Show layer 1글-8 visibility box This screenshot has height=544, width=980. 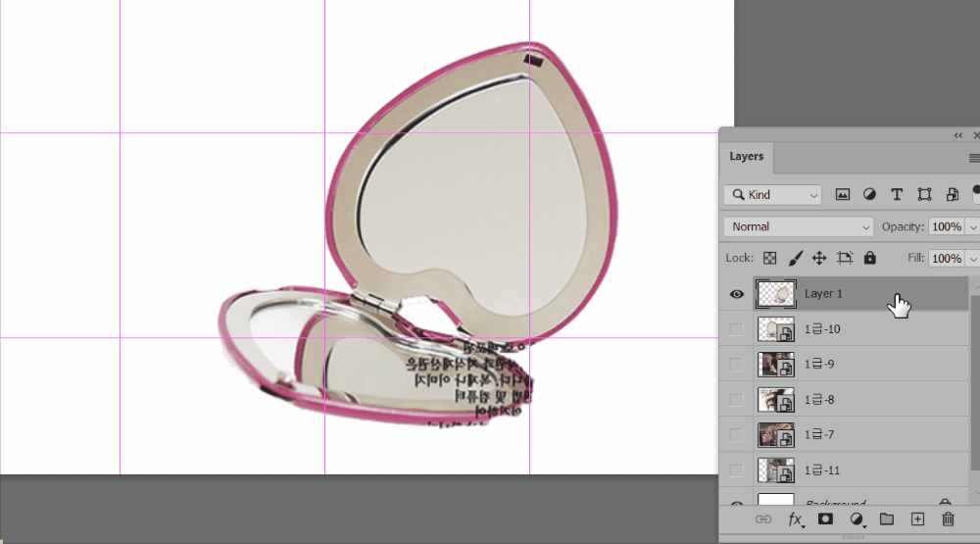(736, 400)
